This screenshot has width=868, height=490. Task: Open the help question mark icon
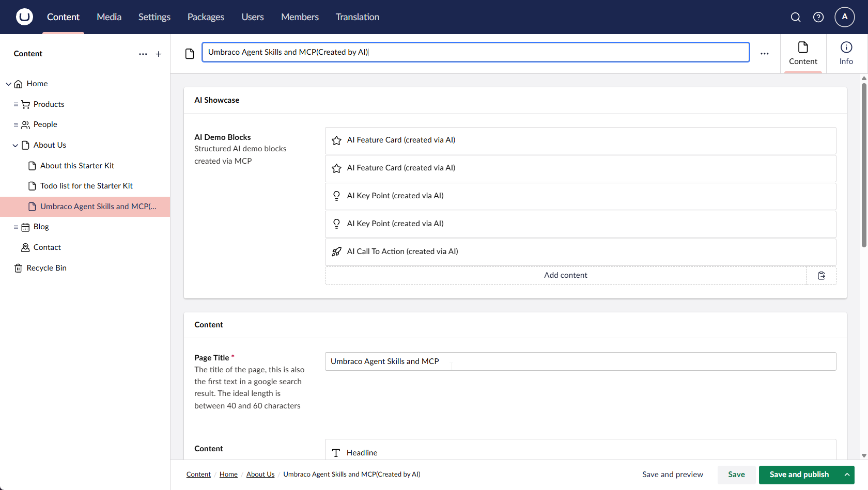click(818, 17)
